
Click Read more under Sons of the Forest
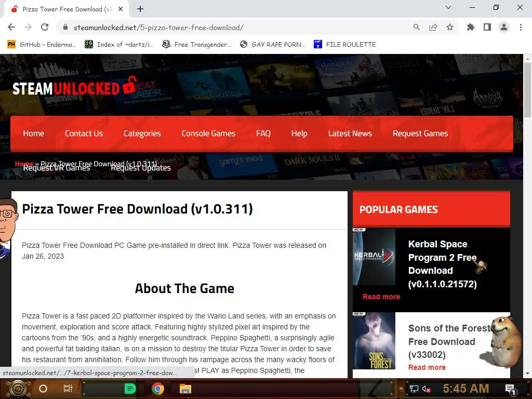pyautogui.click(x=427, y=367)
